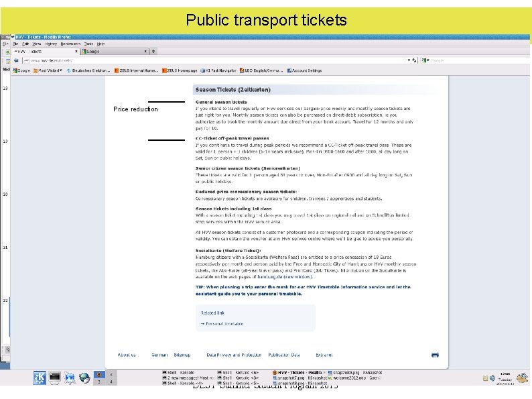Click the print page printer icon
Viewport: 532px width, 399px height.
pyautogui.click(x=435, y=355)
